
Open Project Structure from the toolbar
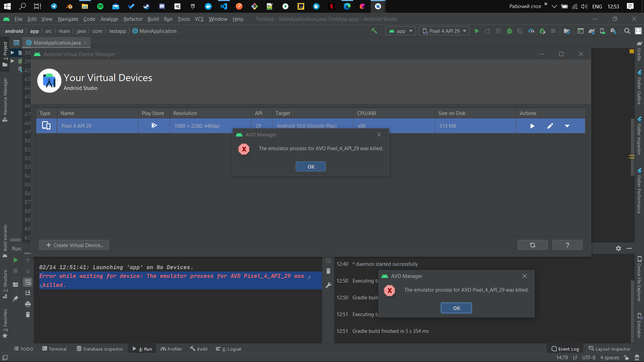[x=567, y=31]
